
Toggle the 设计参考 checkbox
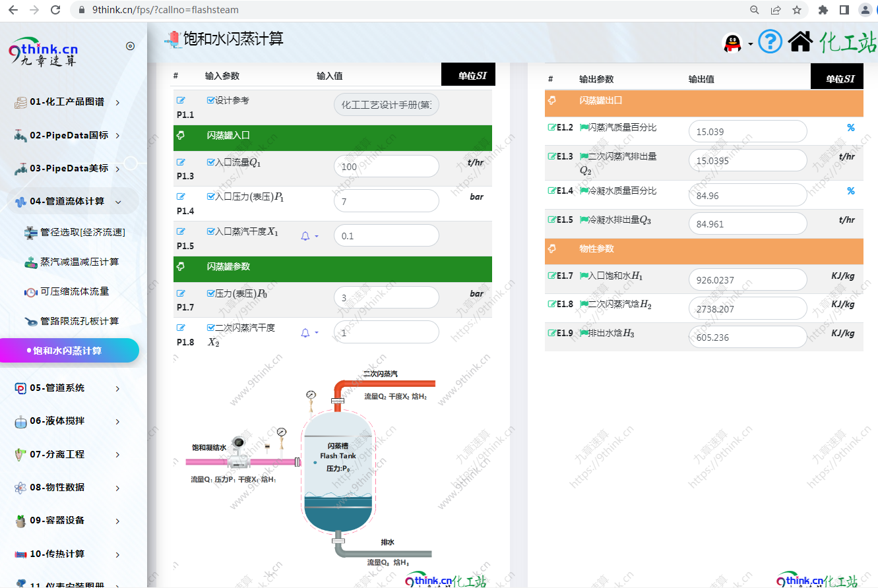pos(211,100)
